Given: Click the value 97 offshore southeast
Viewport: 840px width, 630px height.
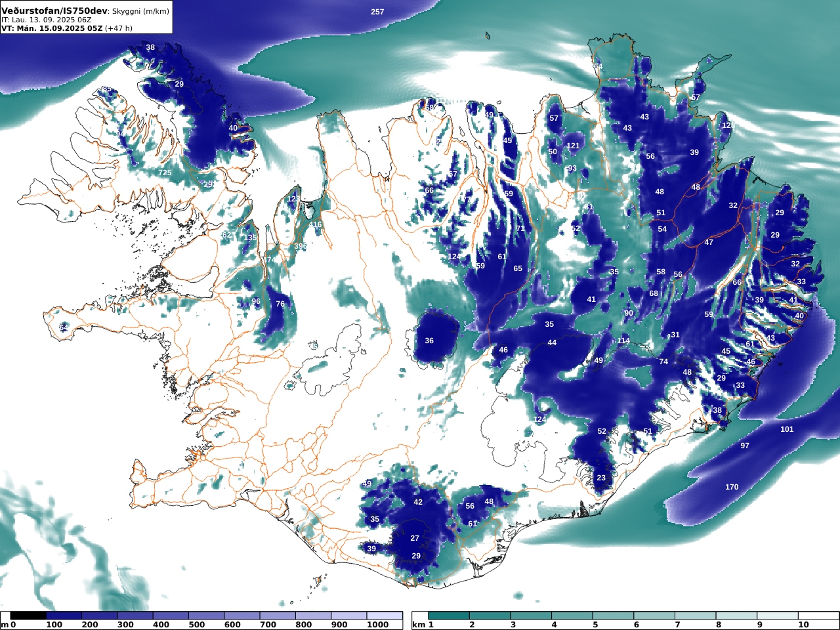Looking at the screenshot, I should click(x=745, y=446).
